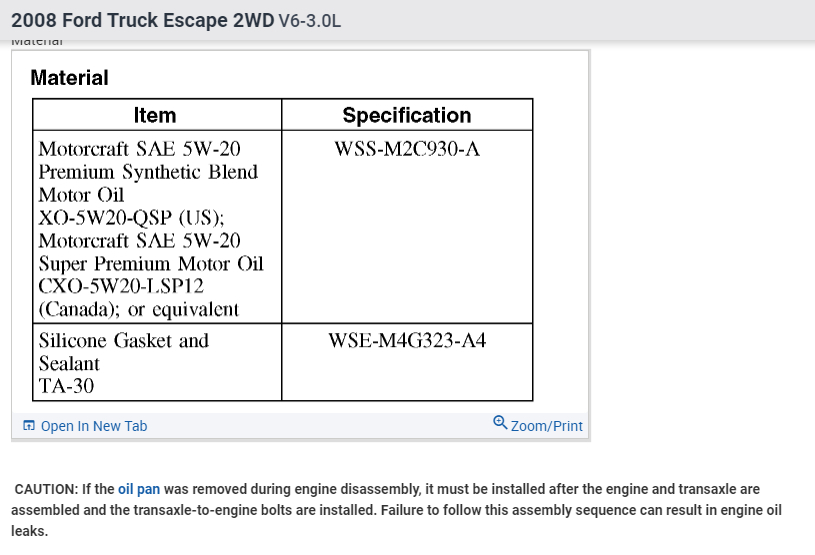Click the XO-5W20-QSP (US) part number

coord(131,218)
